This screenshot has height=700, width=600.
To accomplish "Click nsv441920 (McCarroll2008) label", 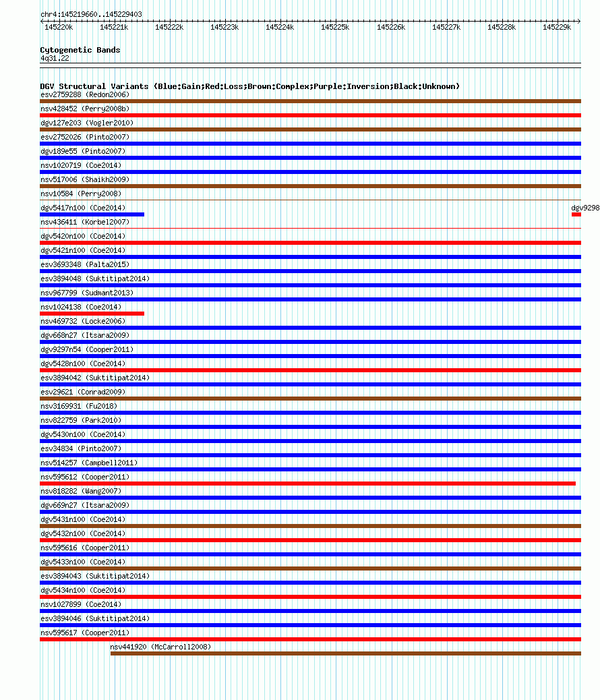I will click(x=160, y=647).
